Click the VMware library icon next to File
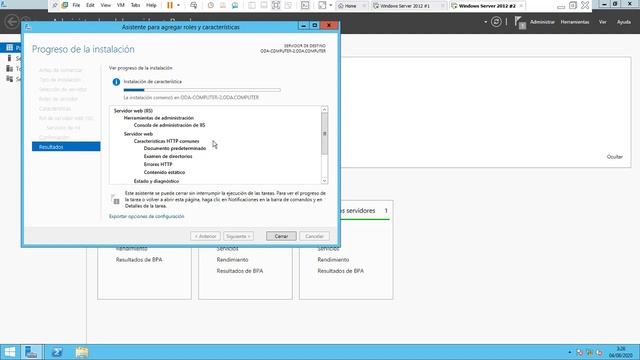This screenshot has width=640, height=360. click(x=65, y=5)
